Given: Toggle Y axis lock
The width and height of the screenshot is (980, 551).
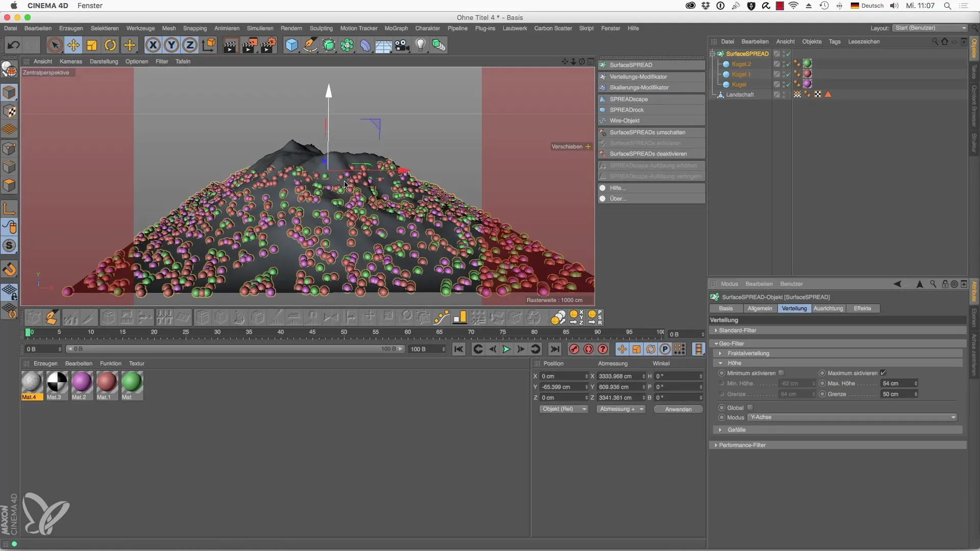Looking at the screenshot, I should tap(171, 45).
